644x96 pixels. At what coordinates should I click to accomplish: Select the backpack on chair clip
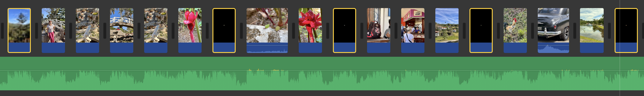click(x=378, y=30)
